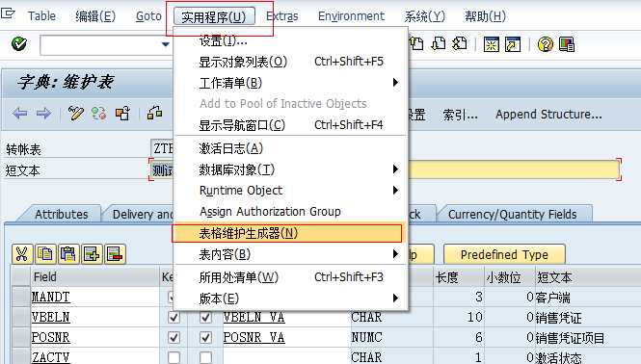This screenshot has width=641, height=364.
Task: Click the Forward arrow in application toolbar
Action: click(43, 114)
